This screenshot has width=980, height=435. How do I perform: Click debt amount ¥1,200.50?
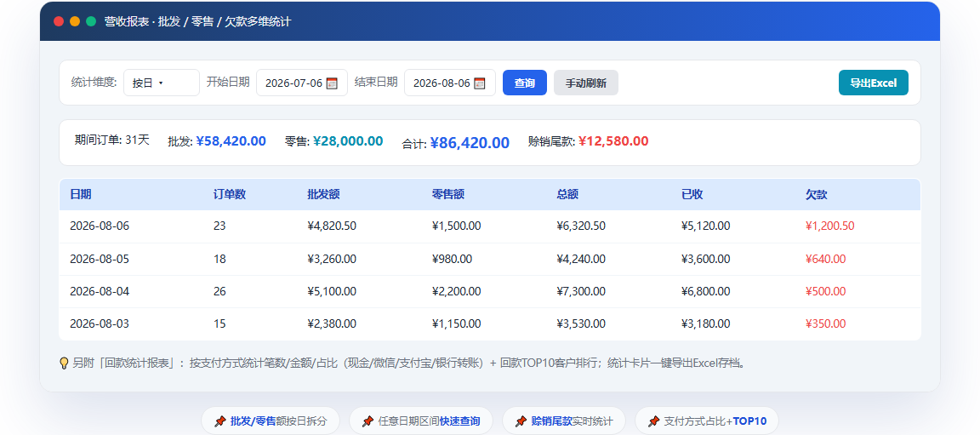click(x=830, y=226)
